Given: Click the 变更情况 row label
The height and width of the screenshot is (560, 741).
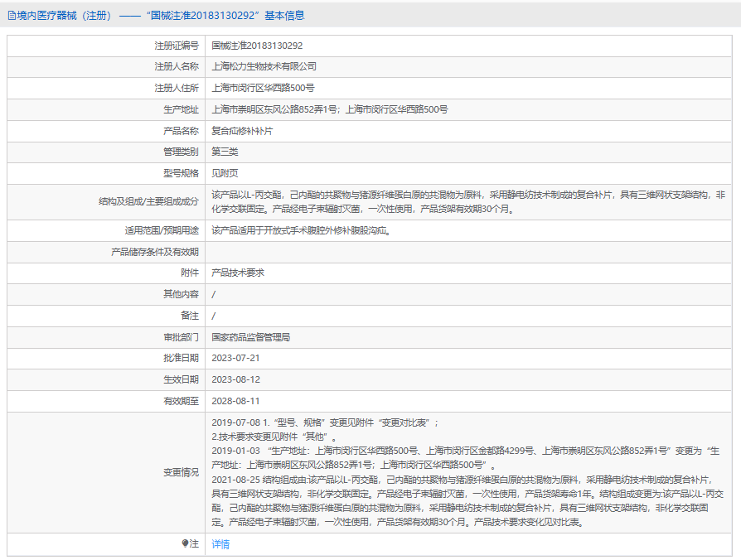Looking at the screenshot, I should tap(181, 472).
